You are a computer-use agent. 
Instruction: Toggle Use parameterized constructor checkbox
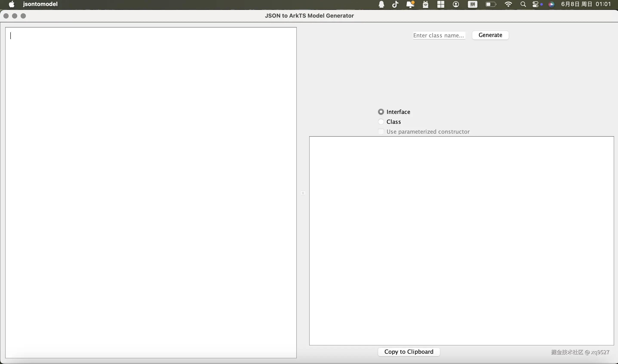click(381, 132)
